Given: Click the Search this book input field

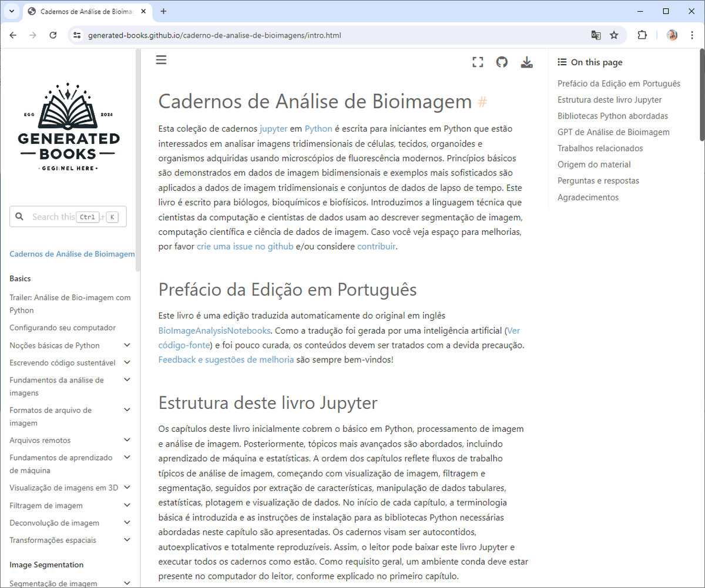Looking at the screenshot, I should pyautogui.click(x=68, y=217).
